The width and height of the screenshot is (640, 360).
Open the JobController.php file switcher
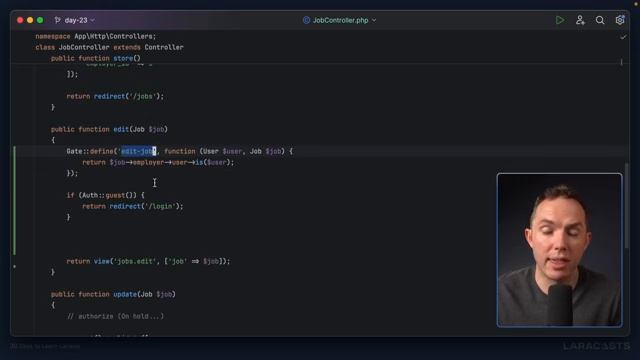(340, 20)
